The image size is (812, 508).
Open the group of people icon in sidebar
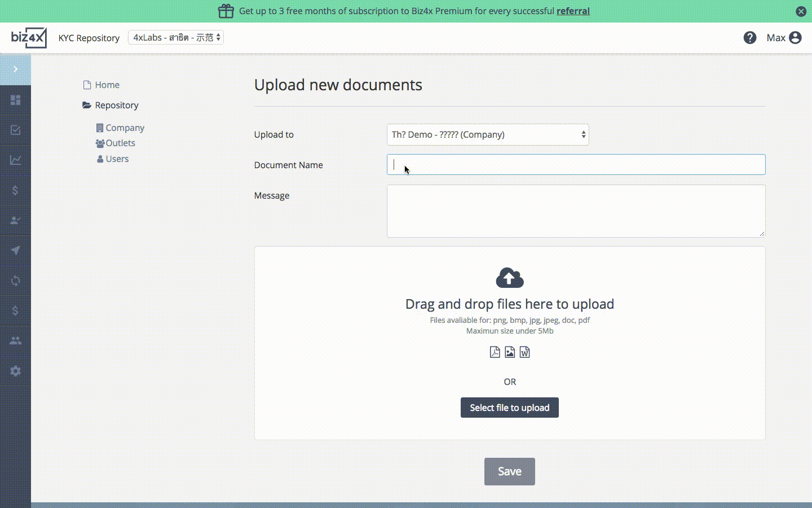click(x=15, y=341)
